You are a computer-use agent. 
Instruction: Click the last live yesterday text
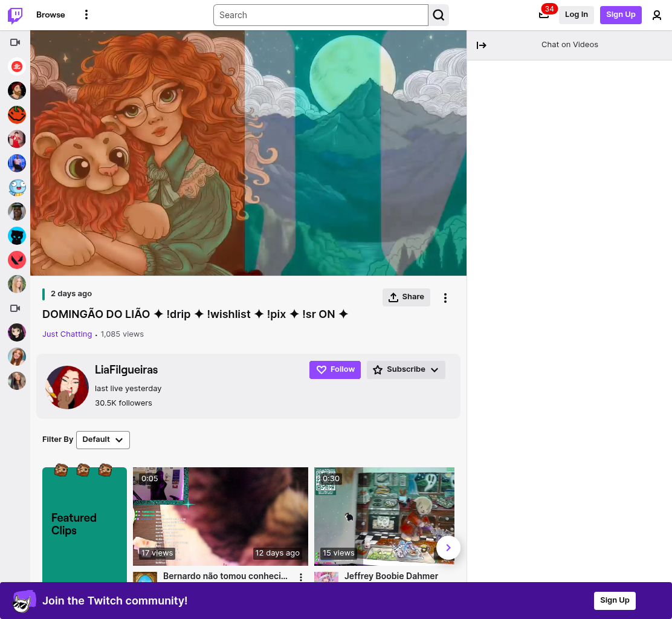pyautogui.click(x=128, y=388)
